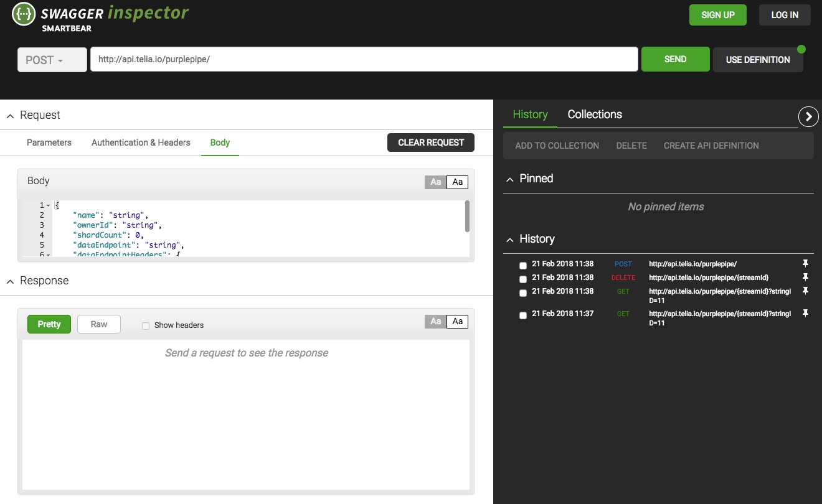
Task: Check the 11:37 GET history item
Action: 523,315
